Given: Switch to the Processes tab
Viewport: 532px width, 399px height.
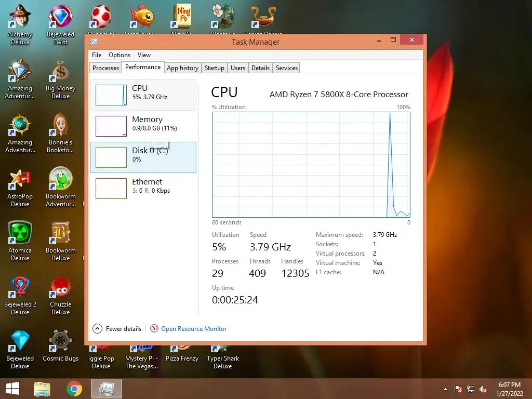Looking at the screenshot, I should tap(105, 68).
